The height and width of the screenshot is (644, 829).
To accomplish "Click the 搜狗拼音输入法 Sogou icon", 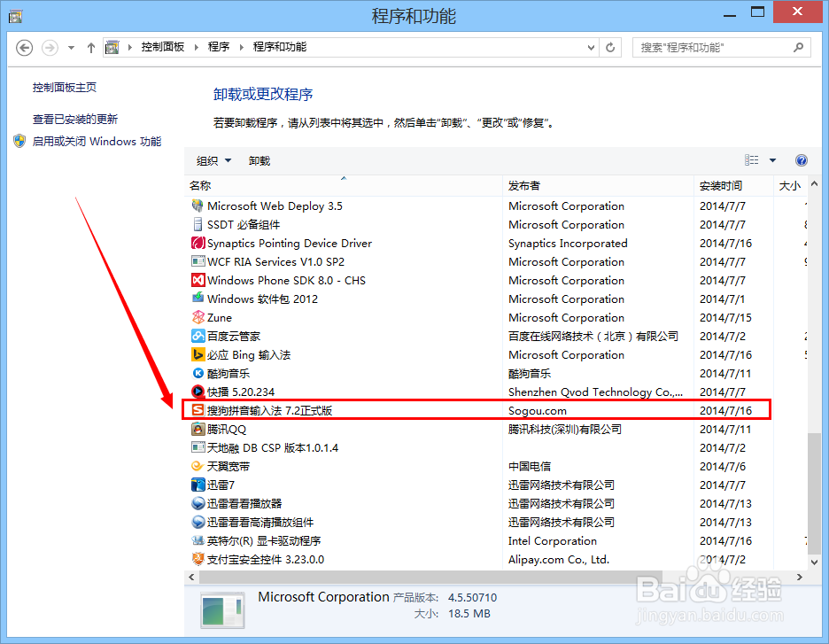I will point(198,410).
